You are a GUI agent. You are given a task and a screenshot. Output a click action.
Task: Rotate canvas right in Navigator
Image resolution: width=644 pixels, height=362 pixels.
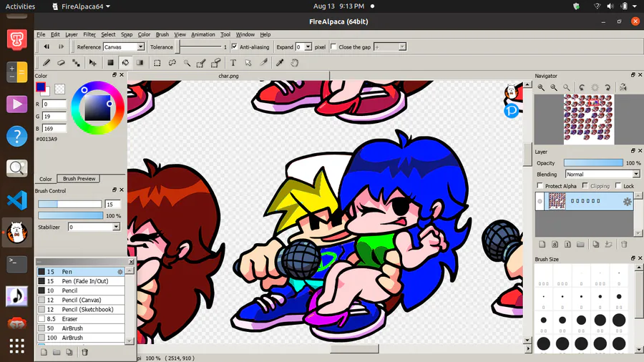[608, 87]
